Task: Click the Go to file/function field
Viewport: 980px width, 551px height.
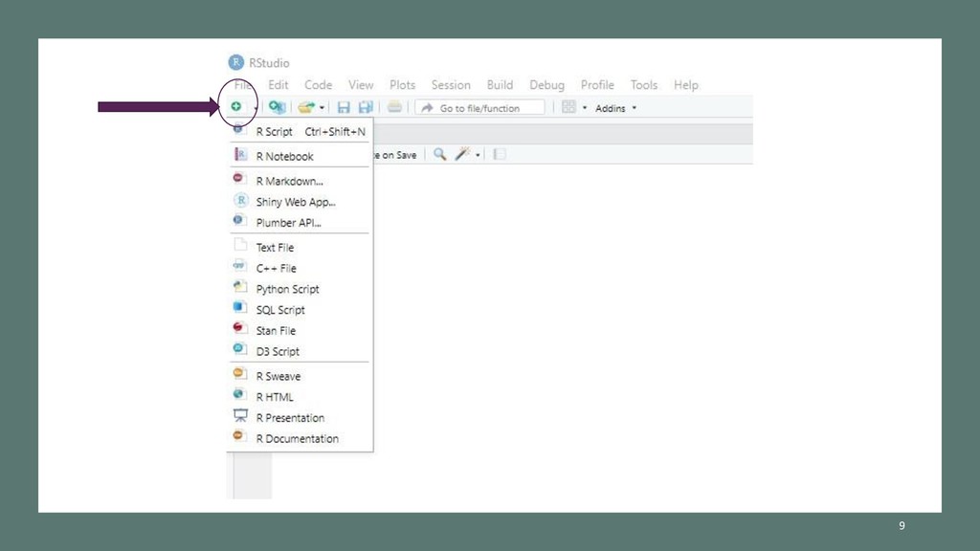Action: (479, 107)
